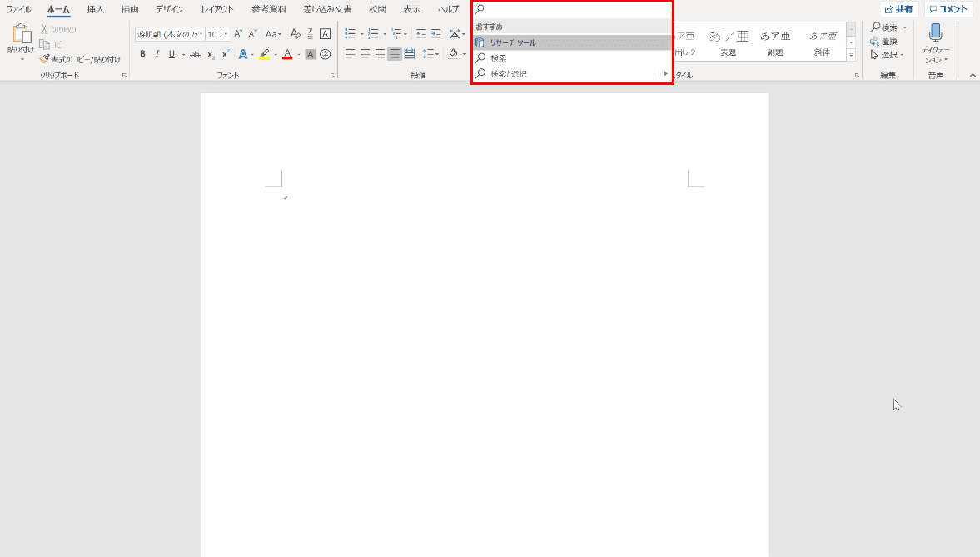
Task: Toggle bold formatting
Action: [142, 54]
